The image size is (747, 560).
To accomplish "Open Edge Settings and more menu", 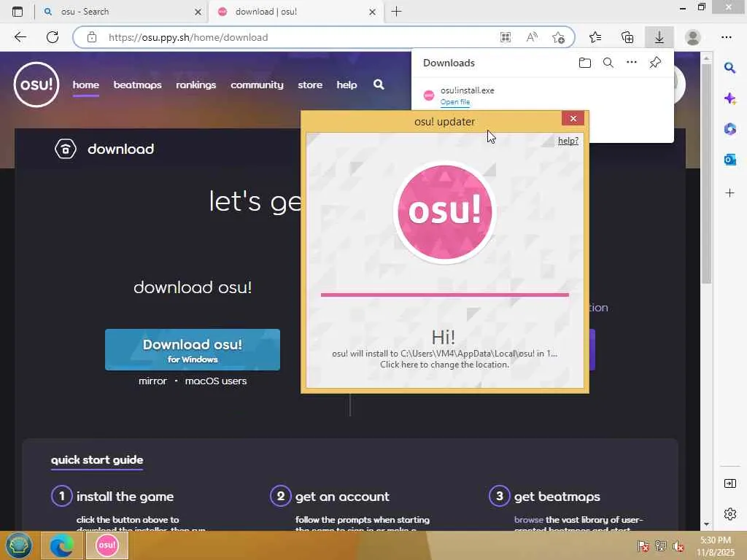I will point(727,37).
